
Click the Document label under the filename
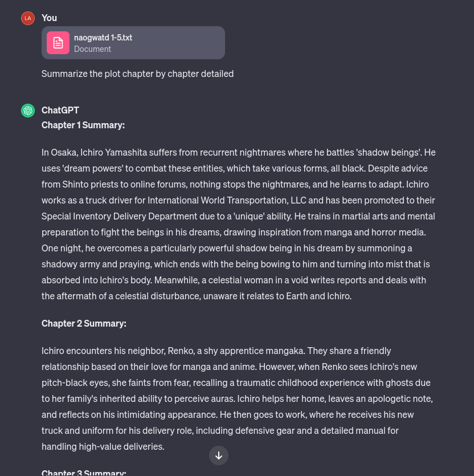click(92, 49)
